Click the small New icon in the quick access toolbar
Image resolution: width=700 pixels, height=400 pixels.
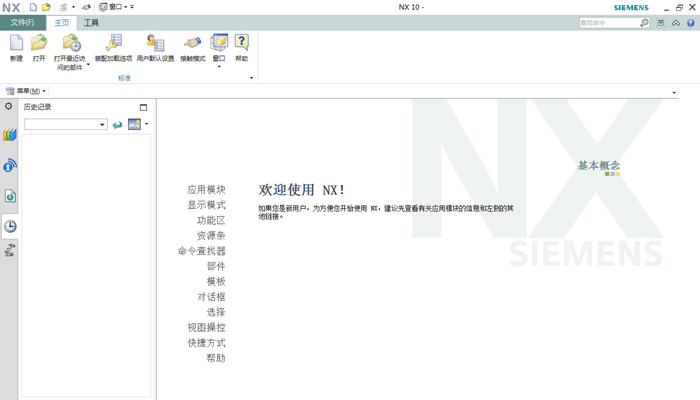[33, 7]
